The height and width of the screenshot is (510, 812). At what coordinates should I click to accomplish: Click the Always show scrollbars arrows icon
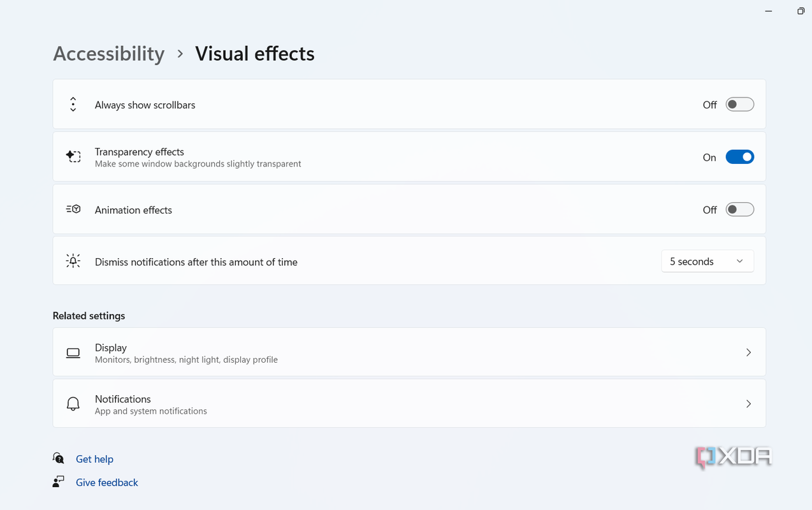pyautogui.click(x=73, y=105)
